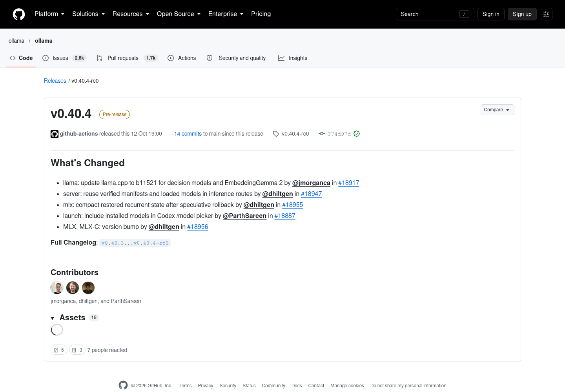Open the @ParthSareen profile mention
This screenshot has height=392, width=565.
pos(244,216)
